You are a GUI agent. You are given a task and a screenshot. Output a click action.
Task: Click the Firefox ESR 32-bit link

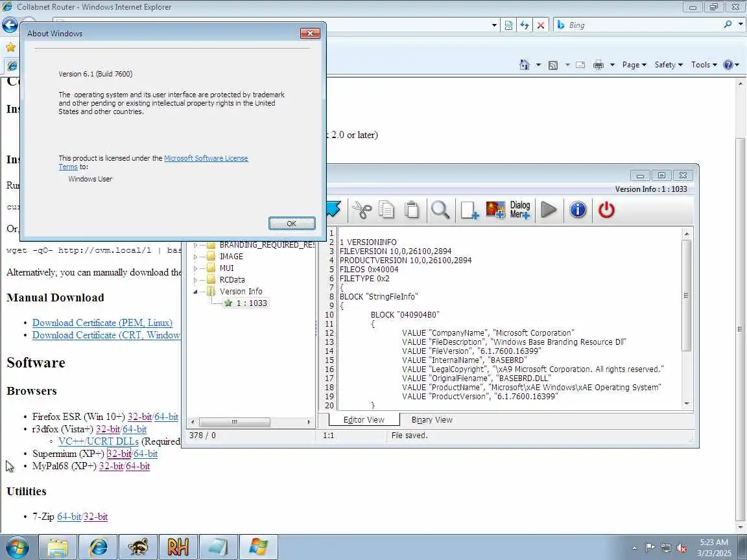[139, 417]
